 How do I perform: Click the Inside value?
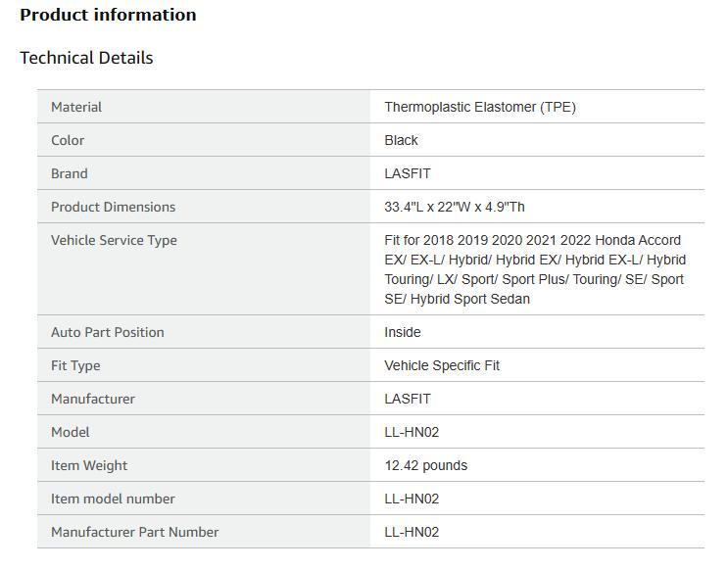pos(403,332)
